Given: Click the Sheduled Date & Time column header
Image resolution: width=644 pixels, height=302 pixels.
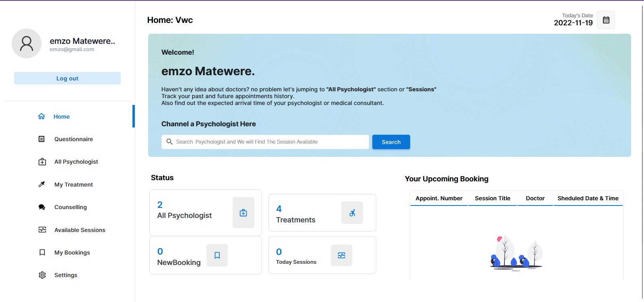Looking at the screenshot, I should point(588,198).
